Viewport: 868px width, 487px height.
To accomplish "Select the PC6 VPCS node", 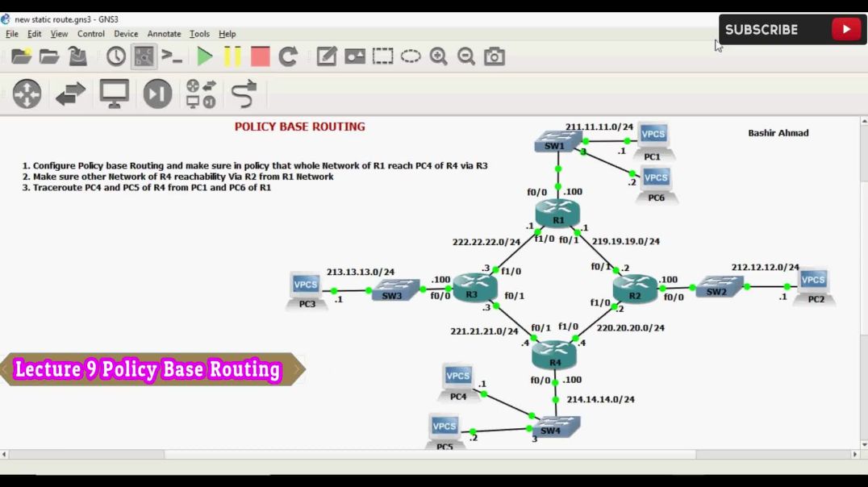I will 657,185.
